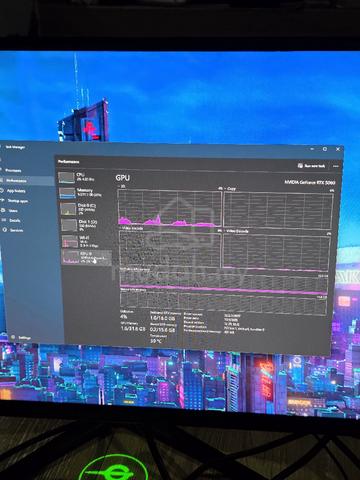Close the Task Manager window
This screenshot has width=360, height=480.
pyautogui.click(x=338, y=149)
